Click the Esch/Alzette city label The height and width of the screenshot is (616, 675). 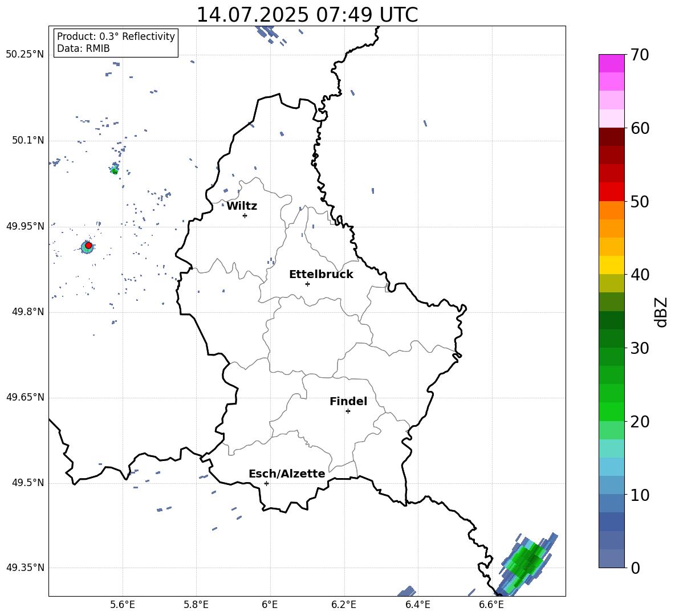[287, 474]
